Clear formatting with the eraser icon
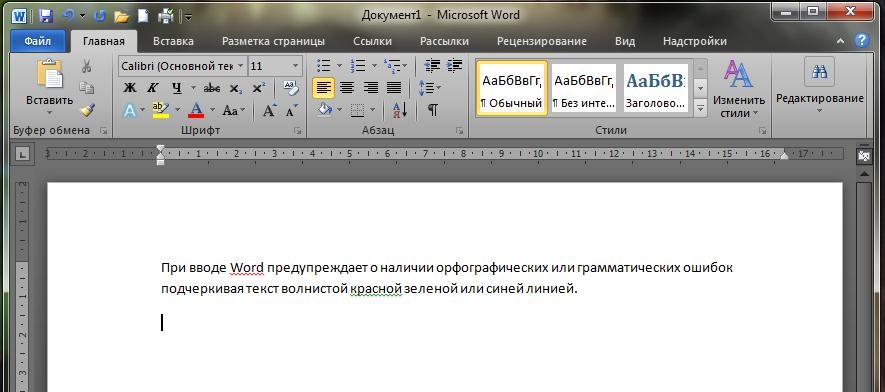The image size is (885, 392). (x=290, y=88)
